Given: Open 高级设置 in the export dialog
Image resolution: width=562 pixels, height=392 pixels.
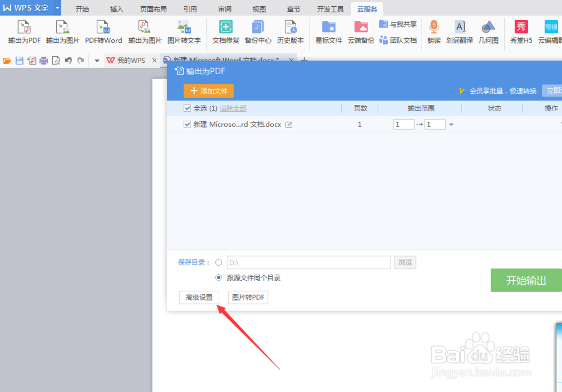Looking at the screenshot, I should click(199, 298).
